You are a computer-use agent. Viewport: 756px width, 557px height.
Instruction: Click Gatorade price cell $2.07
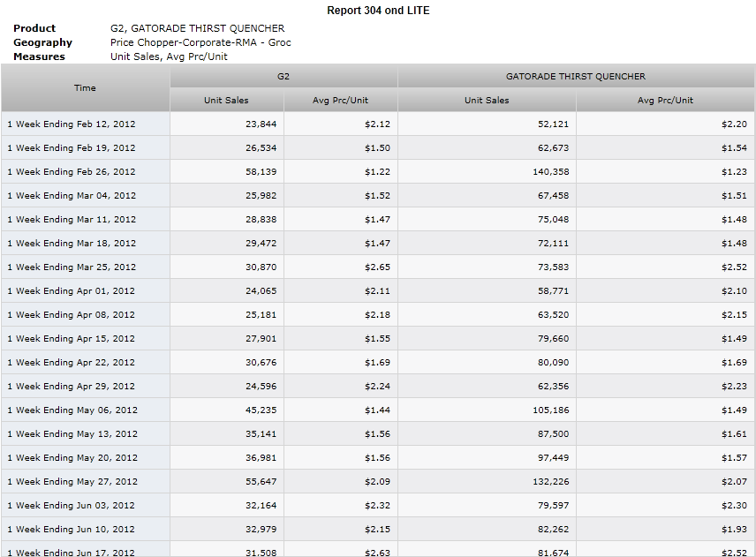[665, 482]
